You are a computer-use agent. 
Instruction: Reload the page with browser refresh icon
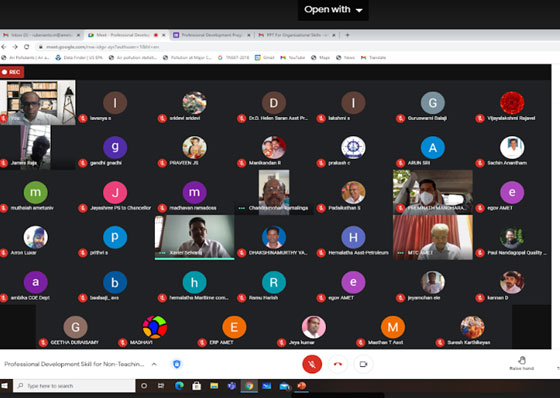coord(26,47)
